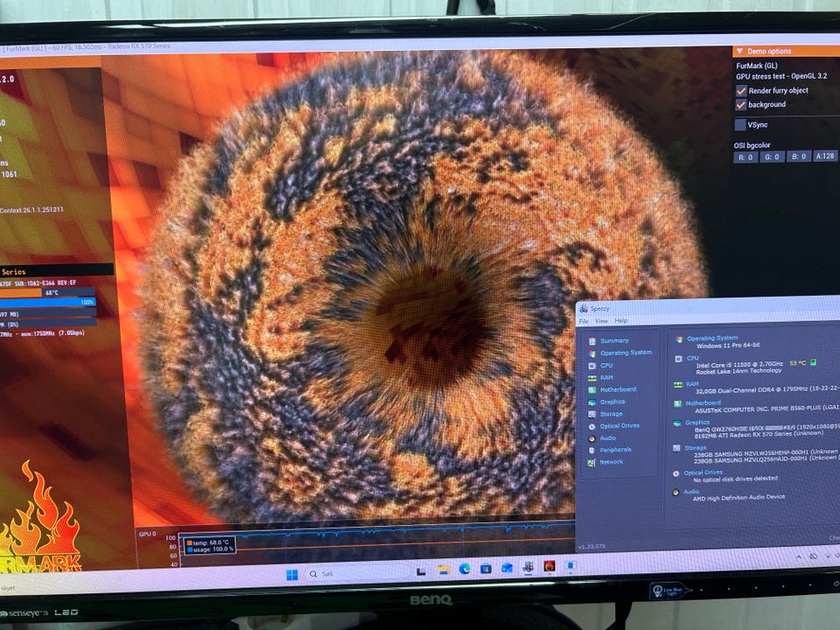
Task: Switch to FurMark via its flame taskbar icon
Action: (x=549, y=566)
